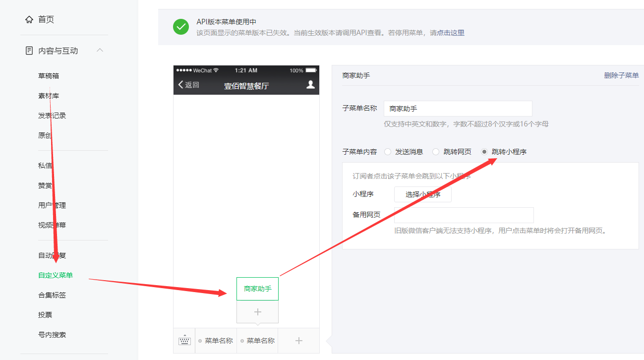Viewport: 644px width, 360px height.
Task: Click the 备用网页 input field
Action: [x=464, y=215]
